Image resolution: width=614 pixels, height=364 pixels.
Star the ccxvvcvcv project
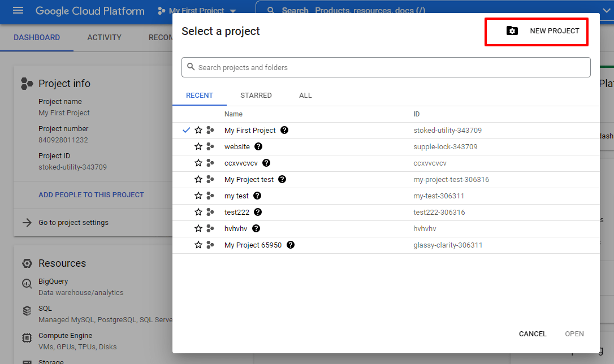198,163
